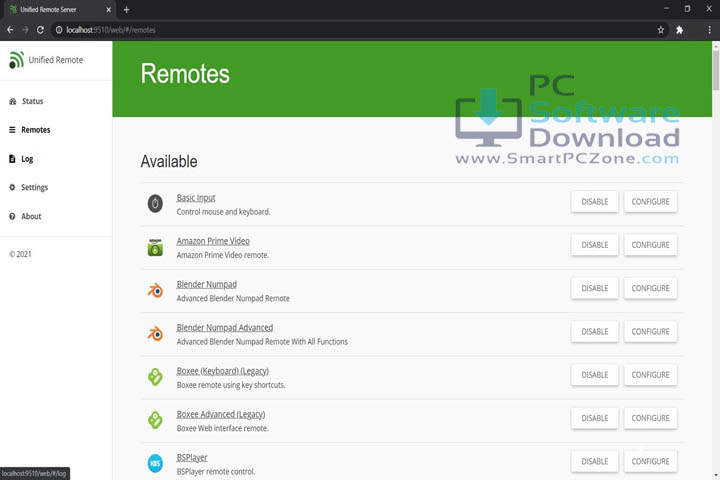Click the Boxee Advanced (Legacy) icon

click(x=155, y=420)
